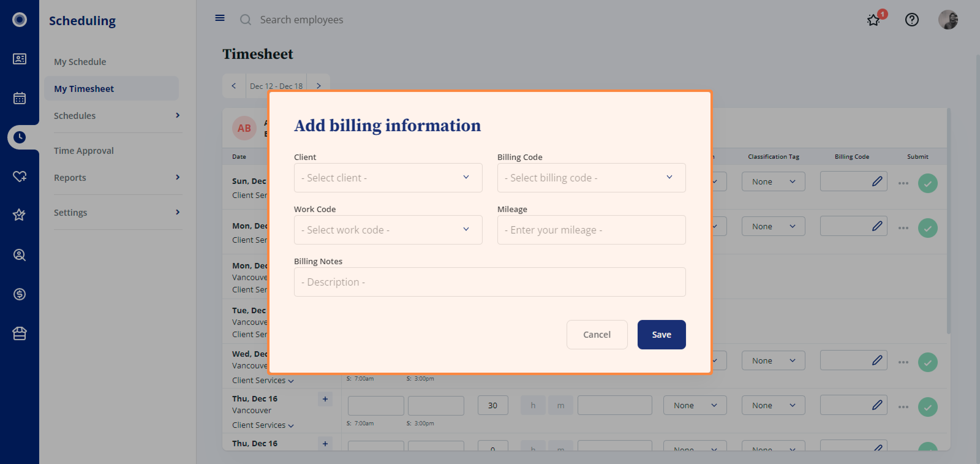The width and height of the screenshot is (980, 464).
Task: Select My Timesheet menu item
Action: pos(111,88)
